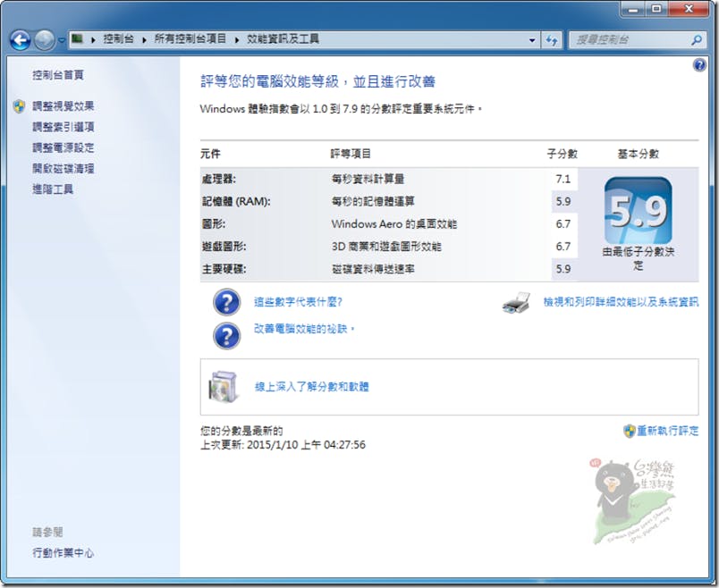
Task: Open 開啟磁碟清理 link
Action: (x=63, y=168)
